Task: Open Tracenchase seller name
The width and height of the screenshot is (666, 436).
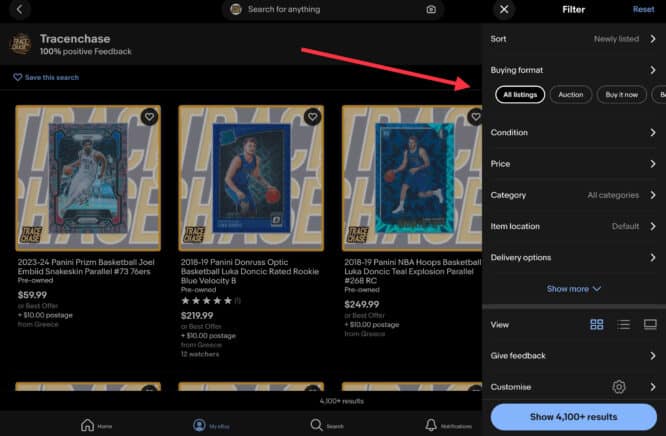Action: tap(75, 39)
